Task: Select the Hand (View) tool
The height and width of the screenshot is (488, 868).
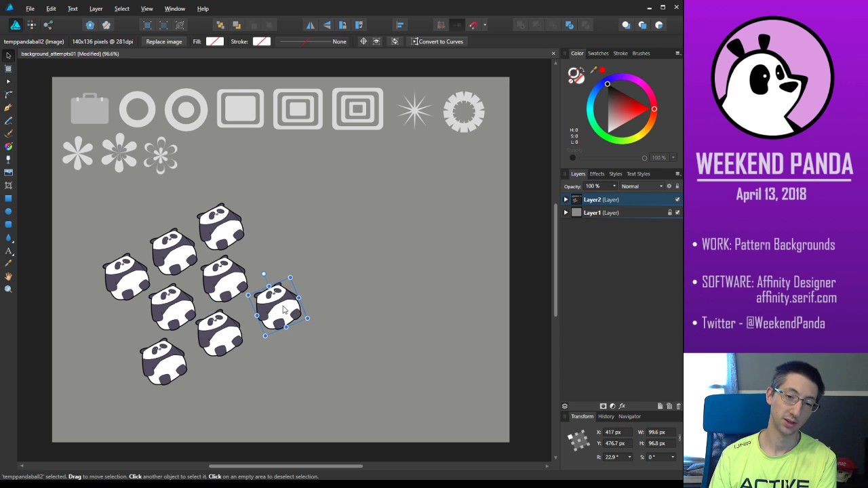Action: point(8,277)
